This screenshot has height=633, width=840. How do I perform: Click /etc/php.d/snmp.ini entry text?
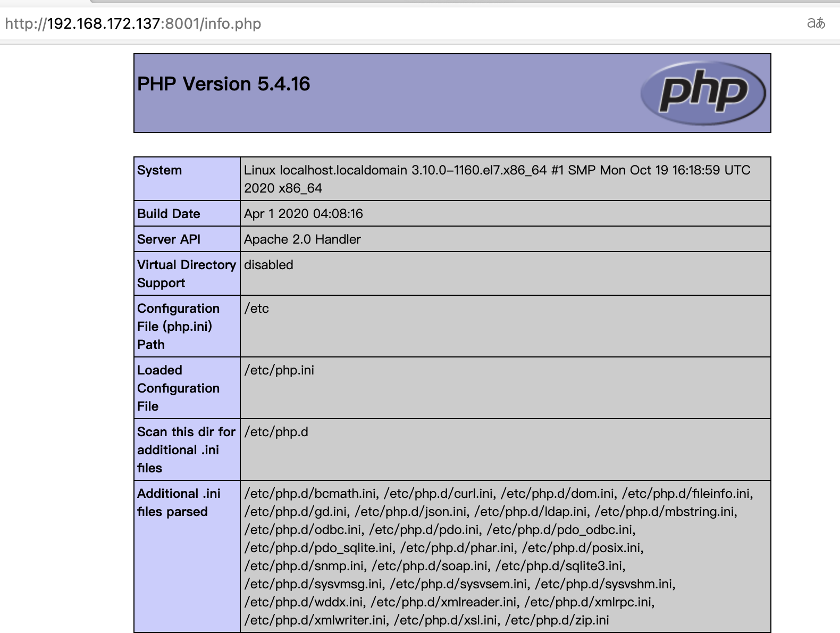(304, 566)
